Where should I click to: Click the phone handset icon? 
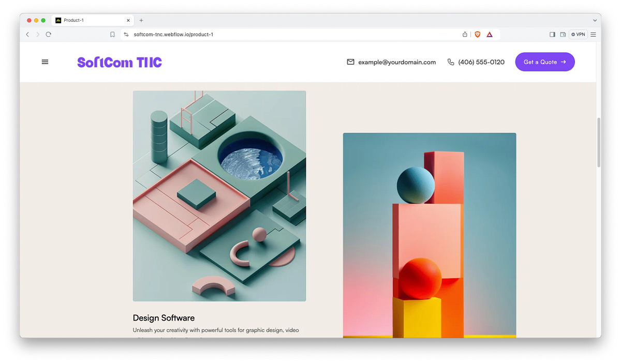tap(451, 62)
